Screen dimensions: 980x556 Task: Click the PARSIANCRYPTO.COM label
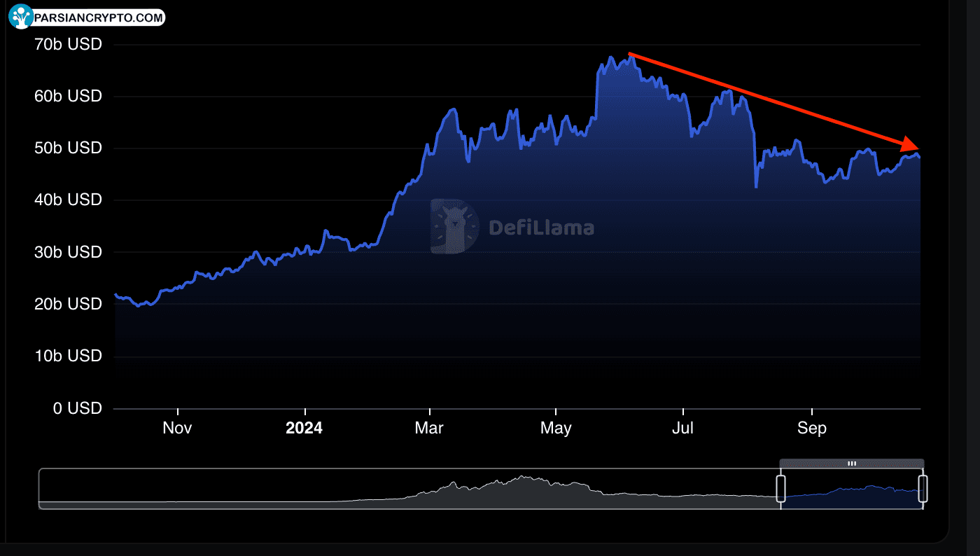(x=98, y=17)
